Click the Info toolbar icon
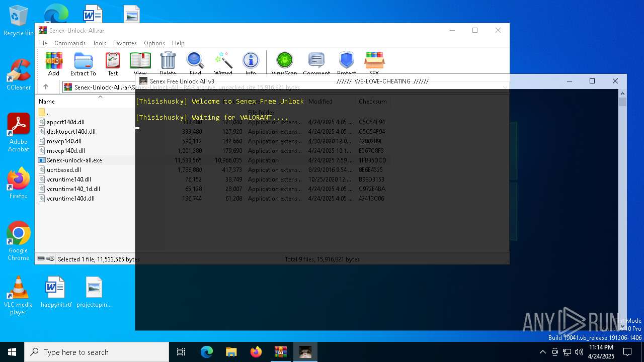The height and width of the screenshot is (362, 644). tap(251, 63)
